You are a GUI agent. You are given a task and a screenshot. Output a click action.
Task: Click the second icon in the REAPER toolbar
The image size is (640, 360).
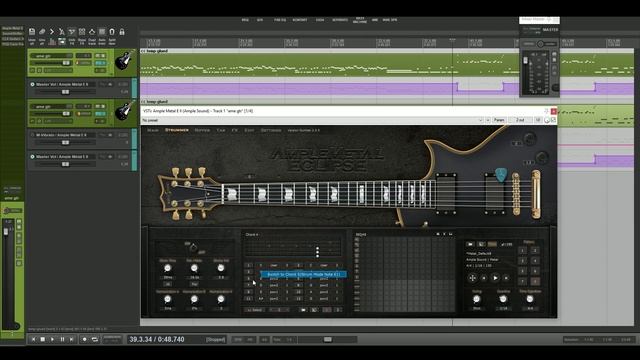[42, 31]
